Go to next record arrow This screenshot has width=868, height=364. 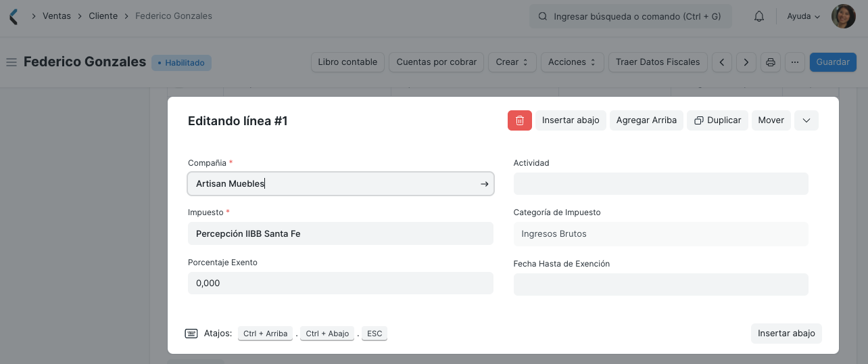click(x=746, y=62)
